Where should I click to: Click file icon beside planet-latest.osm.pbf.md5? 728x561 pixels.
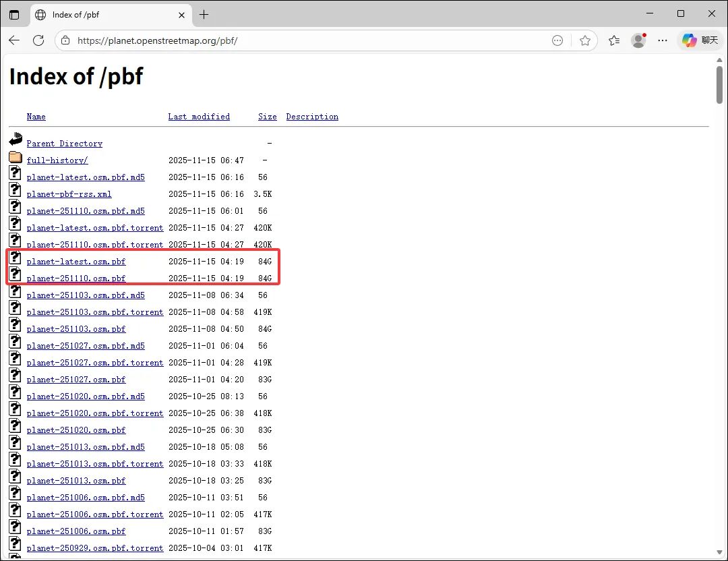[16, 173]
